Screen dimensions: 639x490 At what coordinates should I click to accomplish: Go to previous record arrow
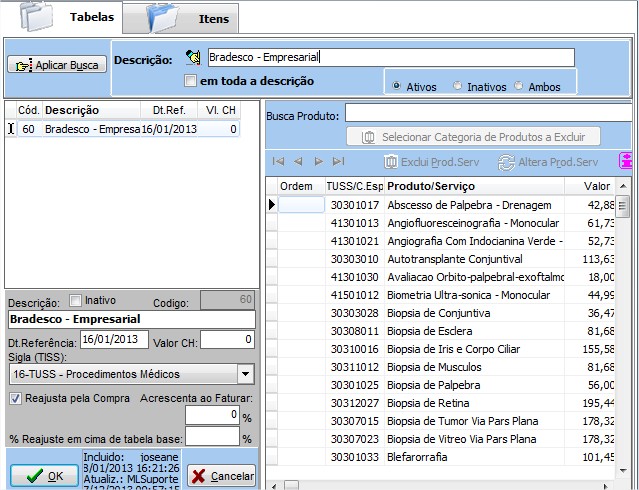point(298,161)
